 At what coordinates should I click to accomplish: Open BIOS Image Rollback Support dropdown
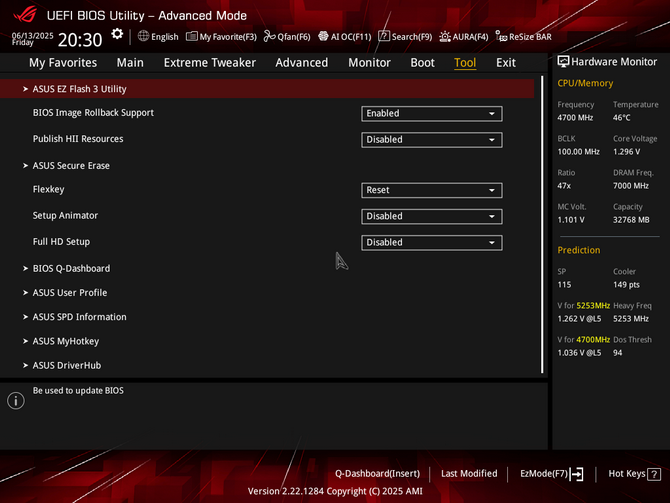pos(432,114)
